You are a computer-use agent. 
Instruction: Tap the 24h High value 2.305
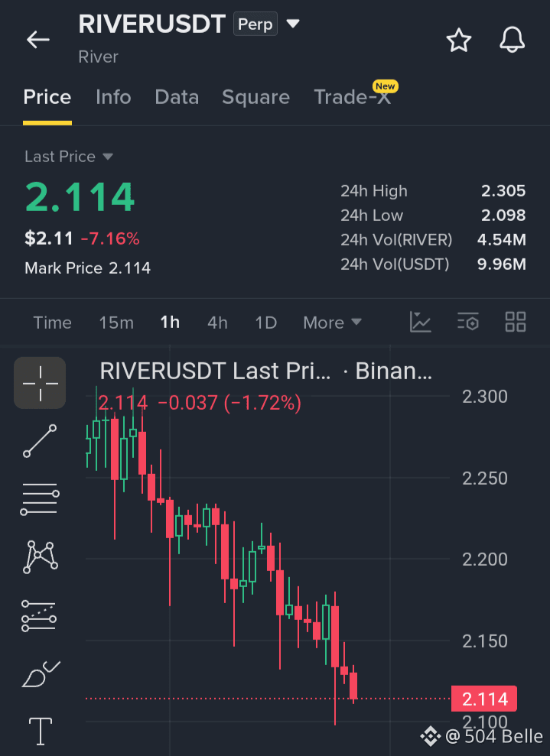click(x=503, y=191)
